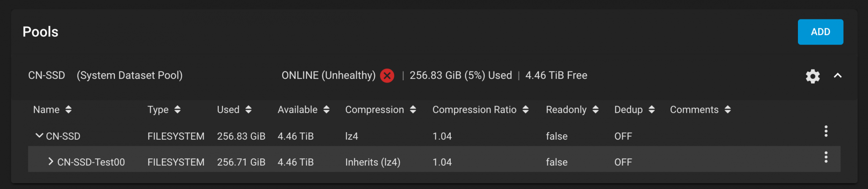Sort by Used column arrows
The width and height of the screenshot is (868, 189).
[248, 110]
